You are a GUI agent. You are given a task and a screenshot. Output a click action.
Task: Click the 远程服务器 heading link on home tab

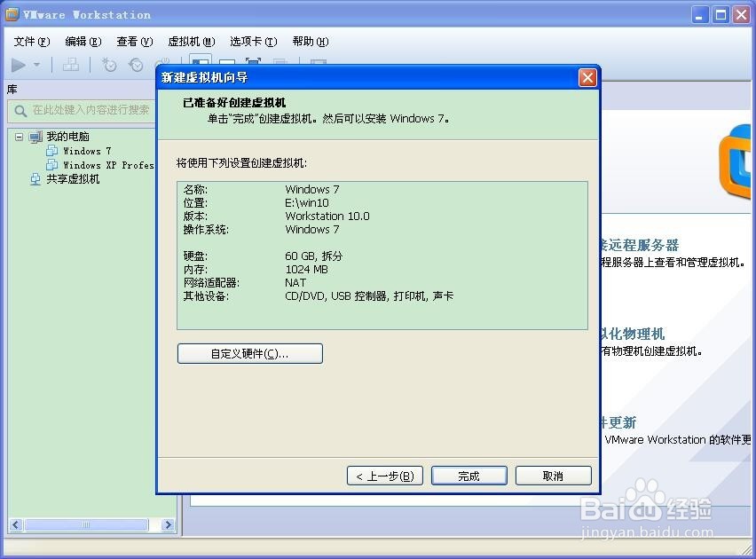pyautogui.click(x=640, y=245)
